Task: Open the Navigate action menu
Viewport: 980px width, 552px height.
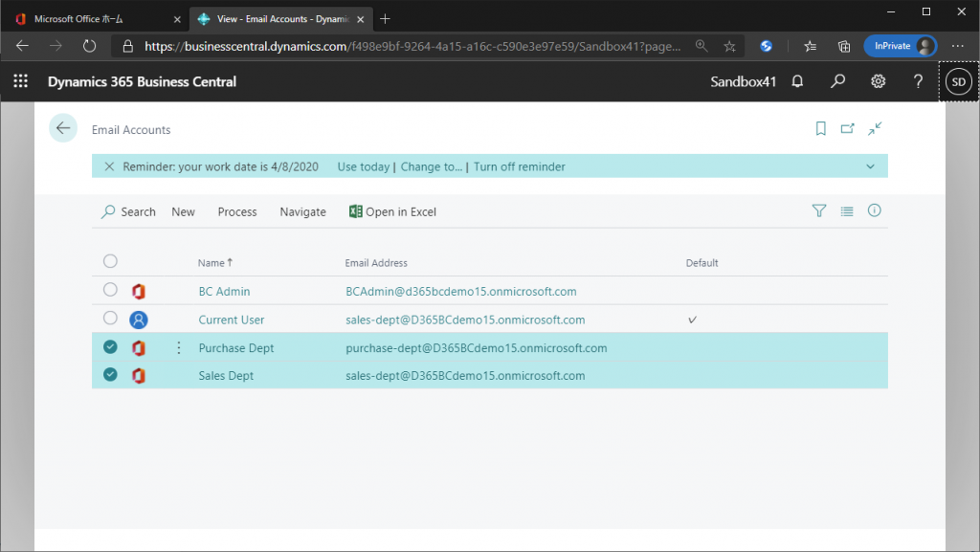Action: click(303, 211)
